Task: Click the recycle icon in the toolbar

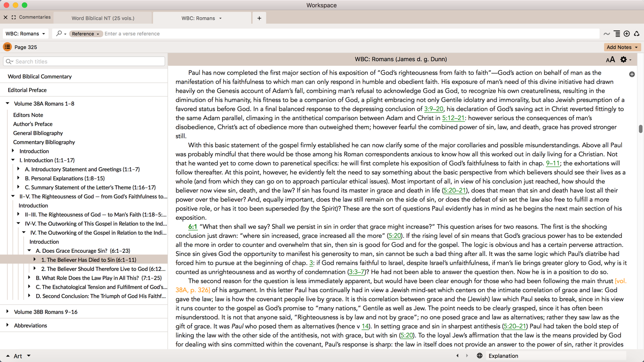Action: click(636, 34)
